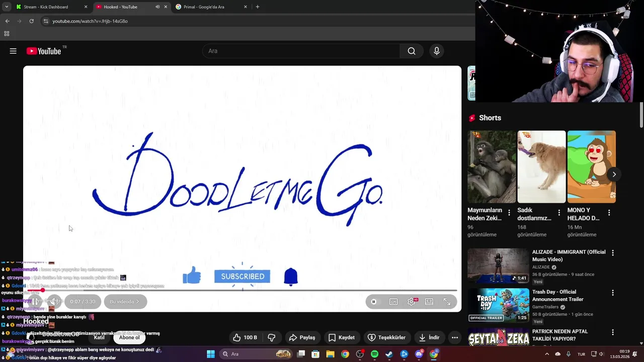
Task: Mute the Hooked tab audio icon
Action: pyautogui.click(x=157, y=7)
